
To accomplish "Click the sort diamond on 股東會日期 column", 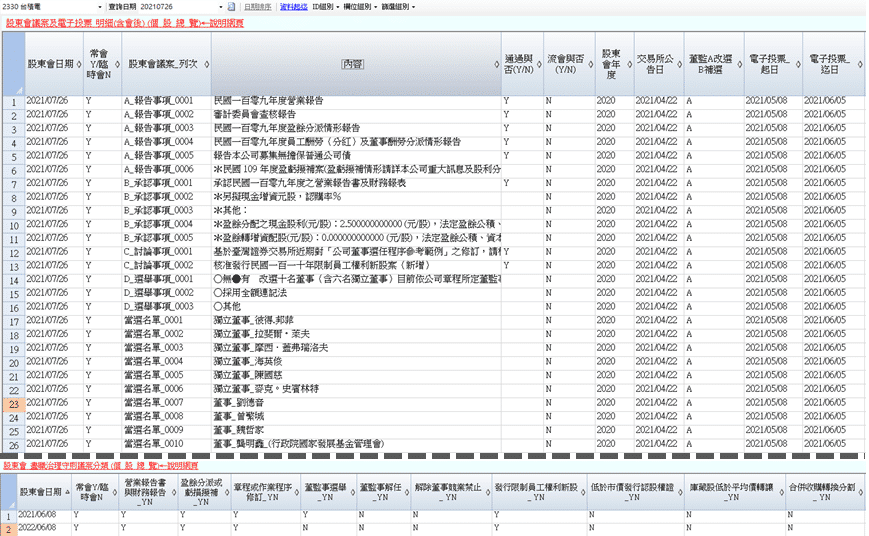I will point(77,64).
